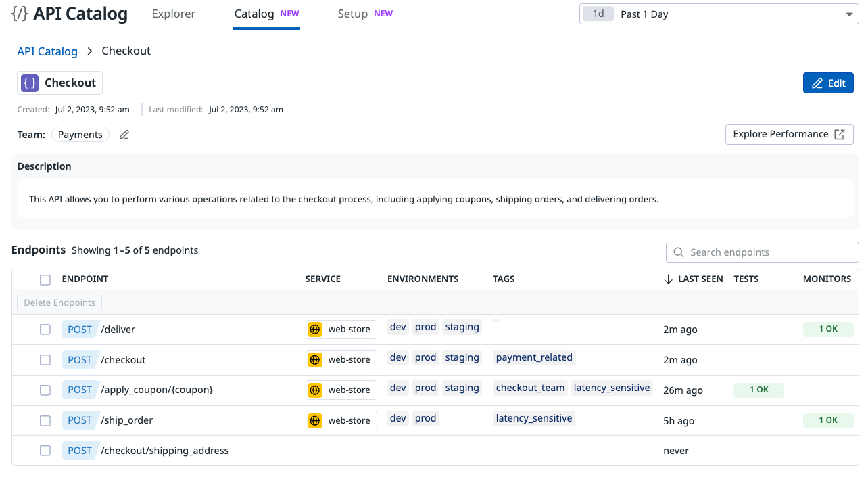868x498 pixels.
Task: Toggle the select-all endpoints checkbox
Action: (x=45, y=279)
